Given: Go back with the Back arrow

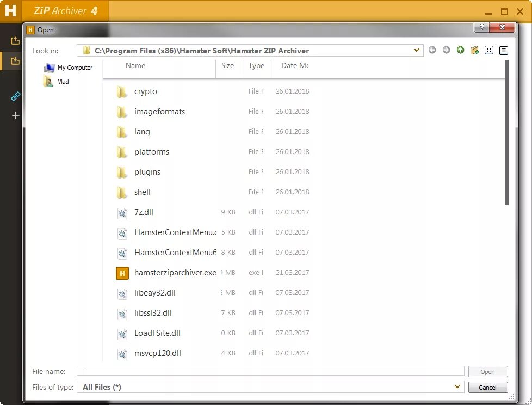Looking at the screenshot, I should click(x=432, y=50).
